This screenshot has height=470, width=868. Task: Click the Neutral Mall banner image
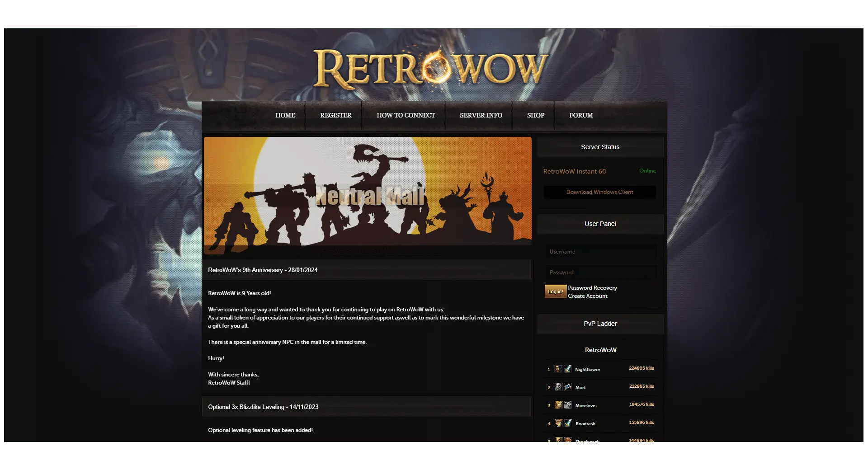(x=368, y=195)
